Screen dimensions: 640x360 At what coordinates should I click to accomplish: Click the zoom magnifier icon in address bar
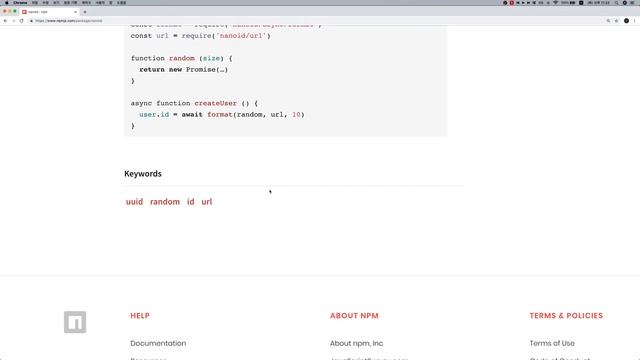click(x=608, y=21)
